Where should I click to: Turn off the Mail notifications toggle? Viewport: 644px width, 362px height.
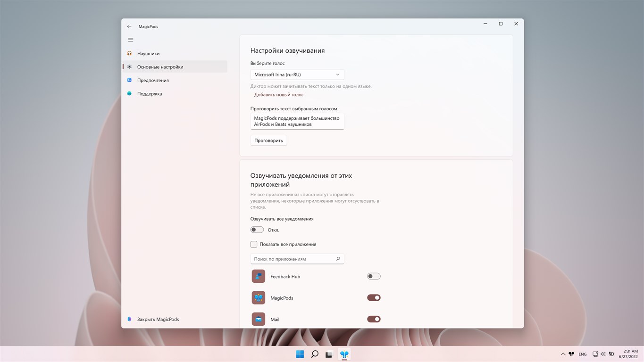[x=374, y=319]
